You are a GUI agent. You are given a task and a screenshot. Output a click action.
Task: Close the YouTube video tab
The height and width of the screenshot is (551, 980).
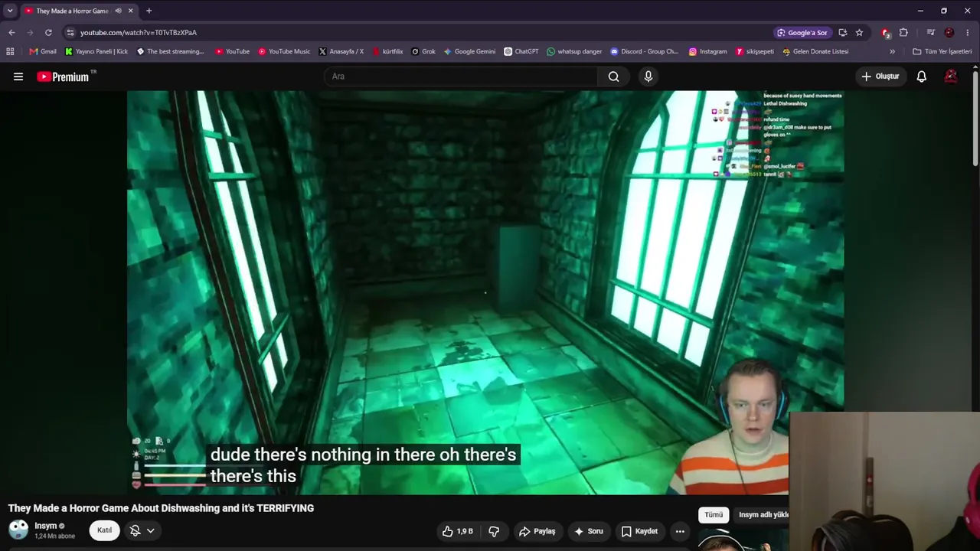[x=131, y=11]
